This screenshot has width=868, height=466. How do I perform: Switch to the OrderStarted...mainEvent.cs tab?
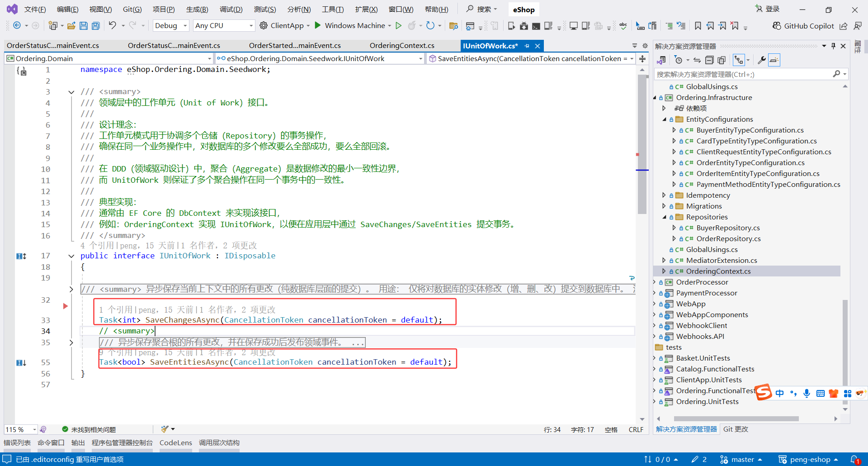[x=295, y=46]
